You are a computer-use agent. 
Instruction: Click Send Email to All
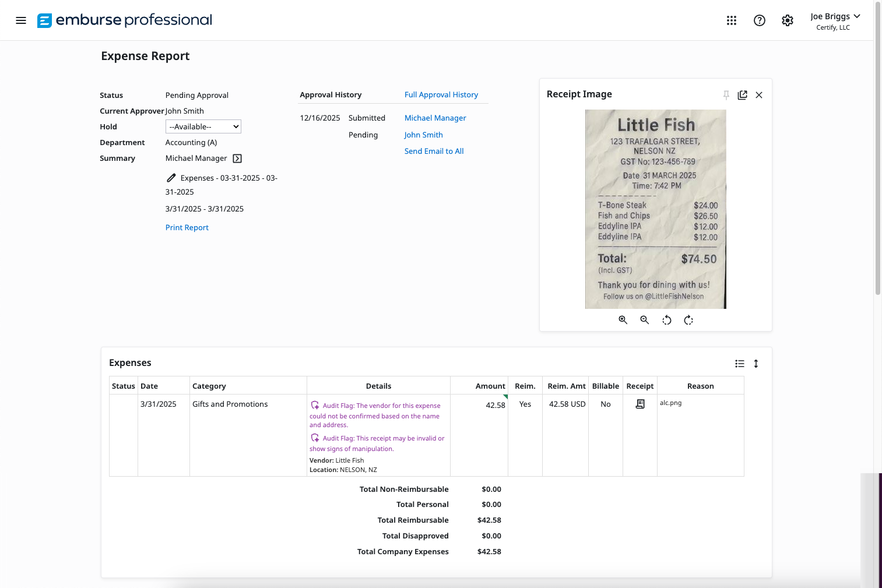coord(434,151)
